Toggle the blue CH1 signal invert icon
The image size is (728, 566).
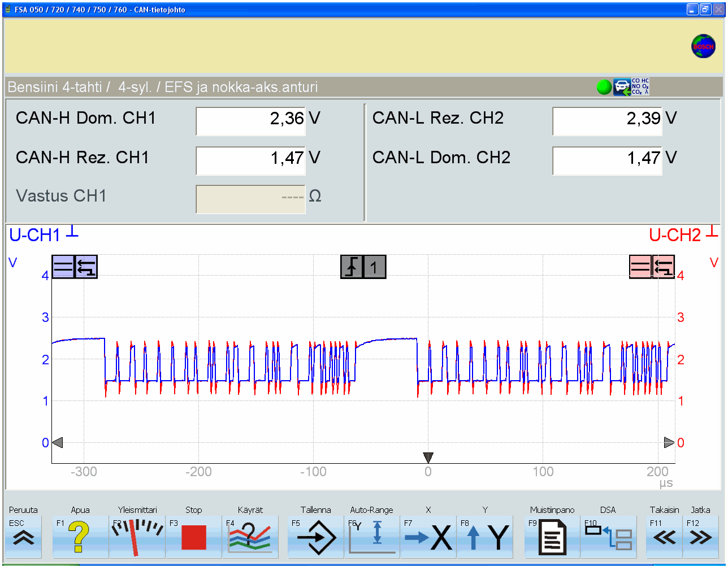[x=86, y=267]
